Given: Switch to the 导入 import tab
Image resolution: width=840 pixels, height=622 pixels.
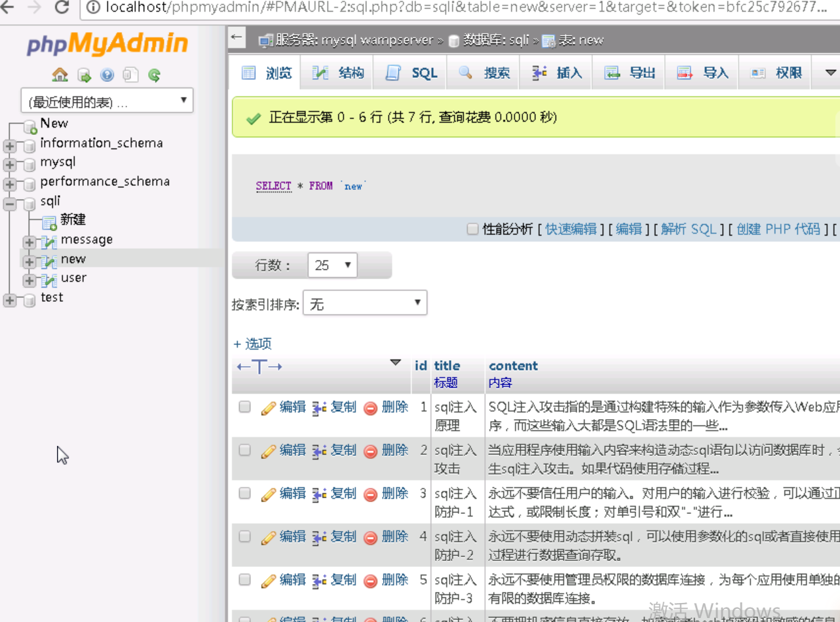Looking at the screenshot, I should coord(703,73).
